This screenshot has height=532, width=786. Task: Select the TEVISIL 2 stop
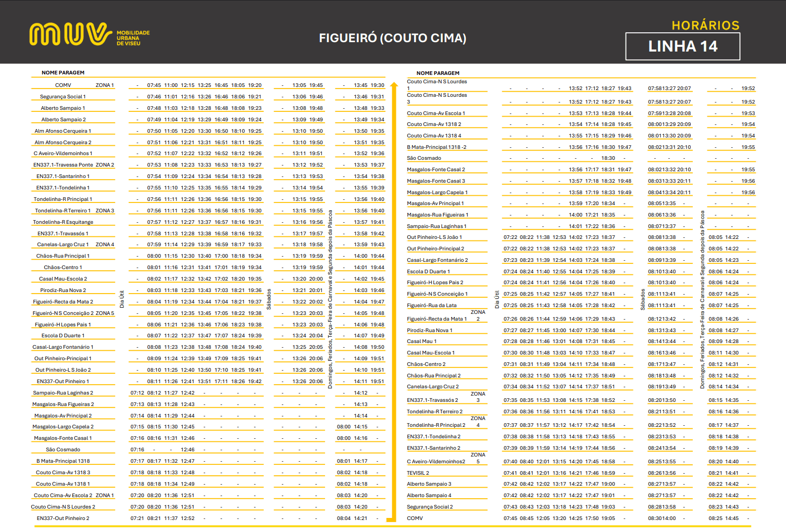click(418, 473)
